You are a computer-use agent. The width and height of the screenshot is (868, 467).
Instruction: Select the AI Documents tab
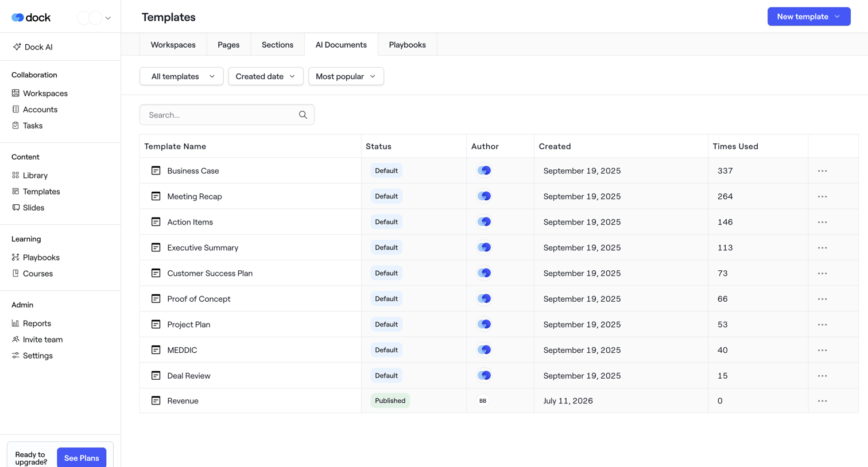pyautogui.click(x=341, y=45)
